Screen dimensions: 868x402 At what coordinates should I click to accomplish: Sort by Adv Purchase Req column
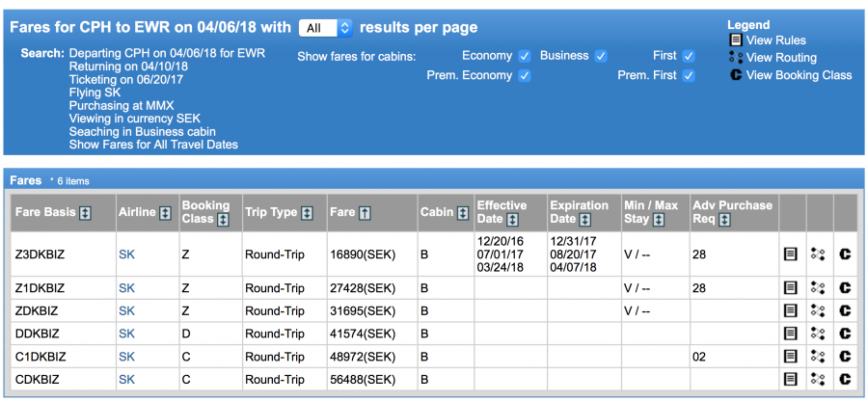click(x=723, y=220)
